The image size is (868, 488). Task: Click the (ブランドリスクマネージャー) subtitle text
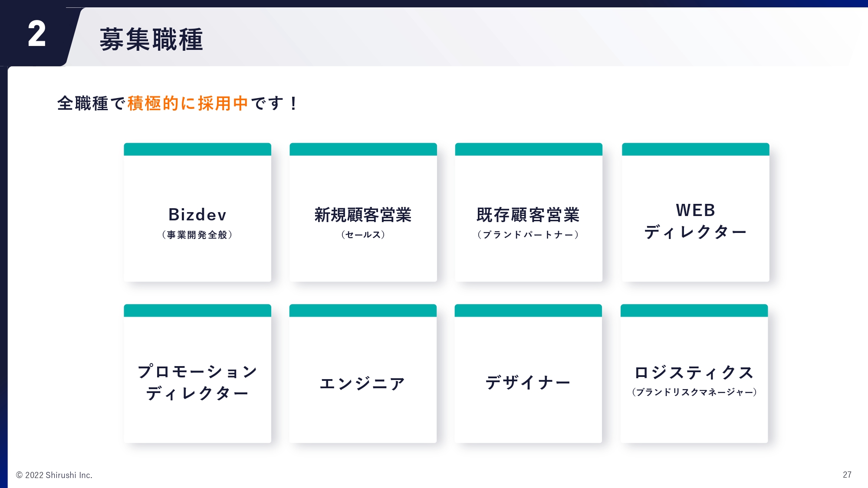point(694,392)
